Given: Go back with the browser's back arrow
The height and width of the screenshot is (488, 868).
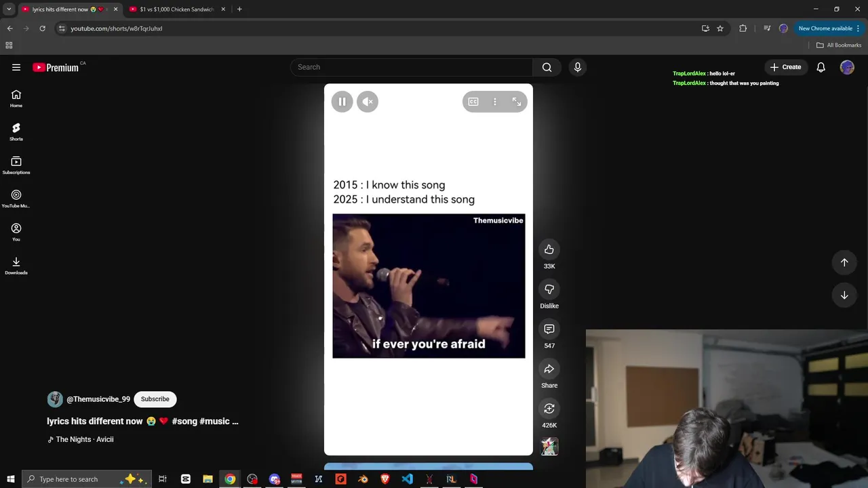Looking at the screenshot, I should pos(9,28).
